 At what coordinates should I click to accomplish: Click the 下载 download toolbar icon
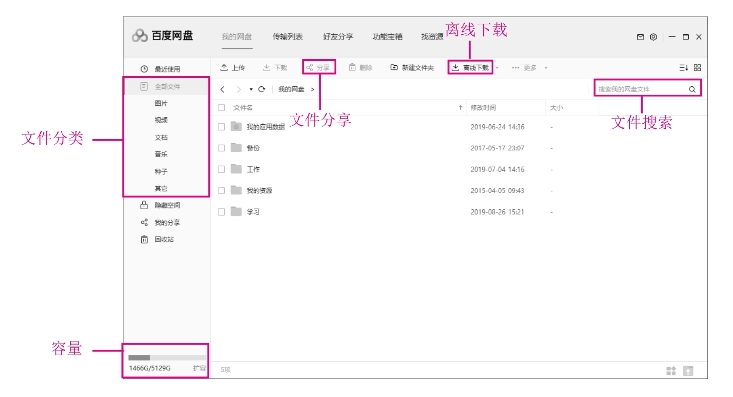(x=266, y=68)
